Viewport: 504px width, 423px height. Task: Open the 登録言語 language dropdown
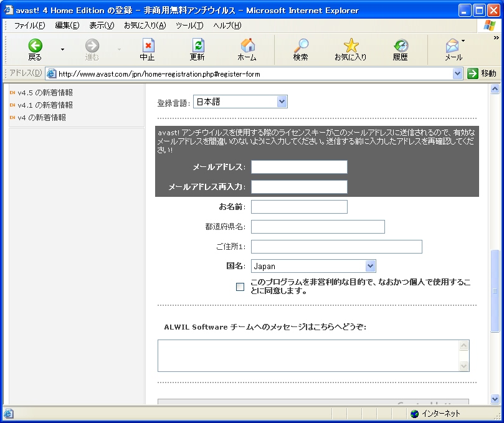240,102
